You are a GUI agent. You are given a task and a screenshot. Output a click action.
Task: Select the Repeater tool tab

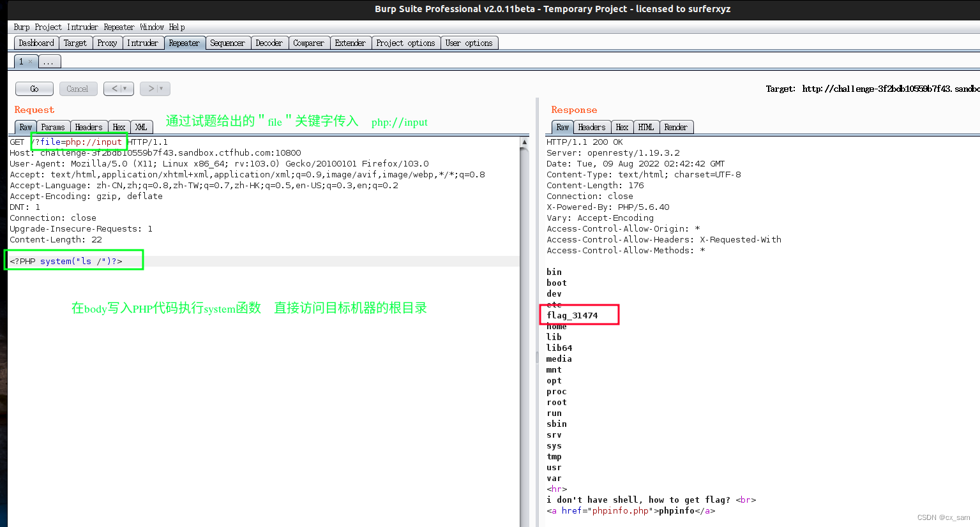pyautogui.click(x=185, y=43)
